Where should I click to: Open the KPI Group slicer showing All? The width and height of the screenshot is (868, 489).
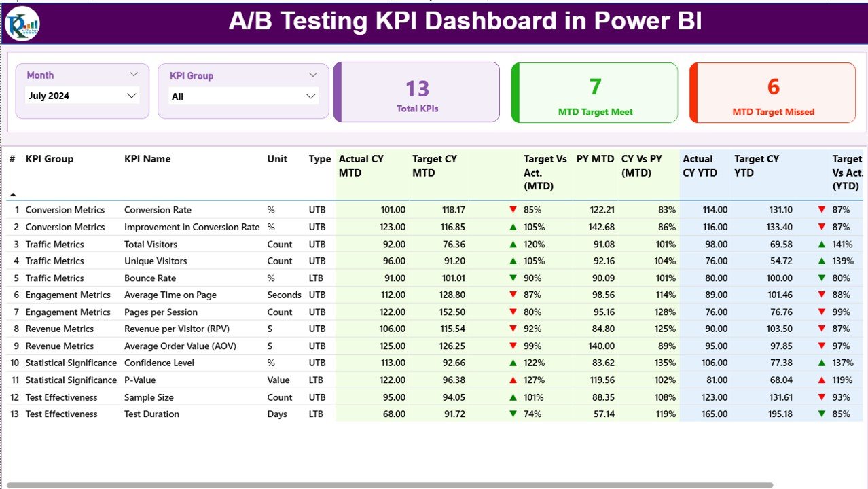click(x=310, y=95)
